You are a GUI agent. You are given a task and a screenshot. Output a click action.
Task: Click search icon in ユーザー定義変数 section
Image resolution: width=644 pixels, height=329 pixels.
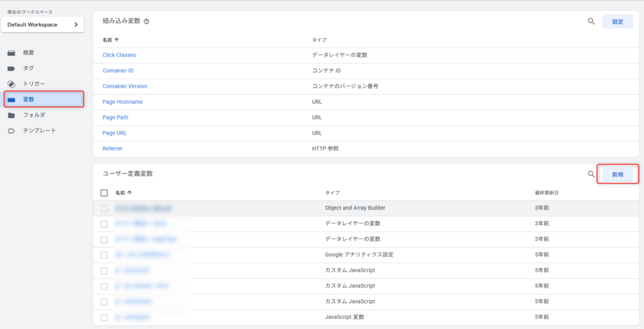(591, 174)
